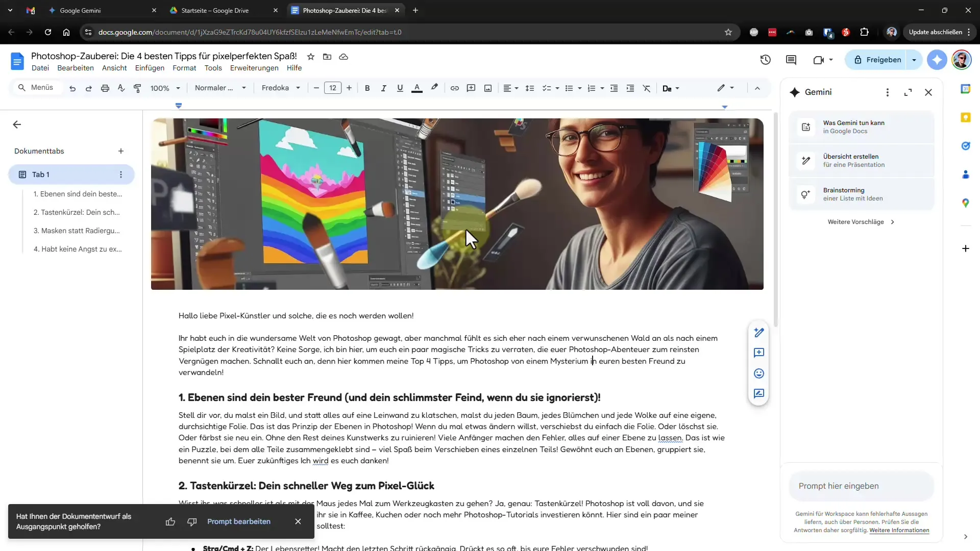Expand the Gemini panel to full size
This screenshot has width=980, height=551.
coord(908,92)
